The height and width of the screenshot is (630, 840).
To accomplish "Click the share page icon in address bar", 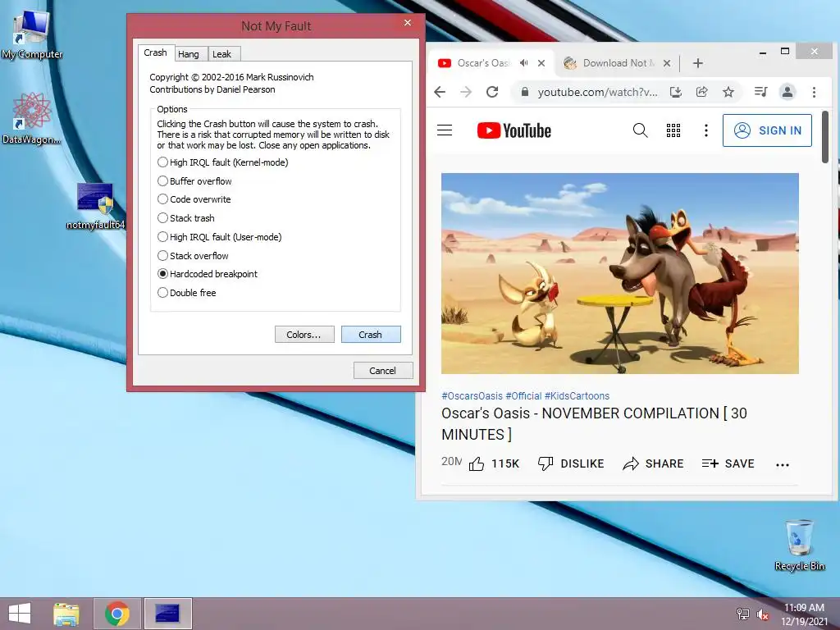I will coord(702,92).
